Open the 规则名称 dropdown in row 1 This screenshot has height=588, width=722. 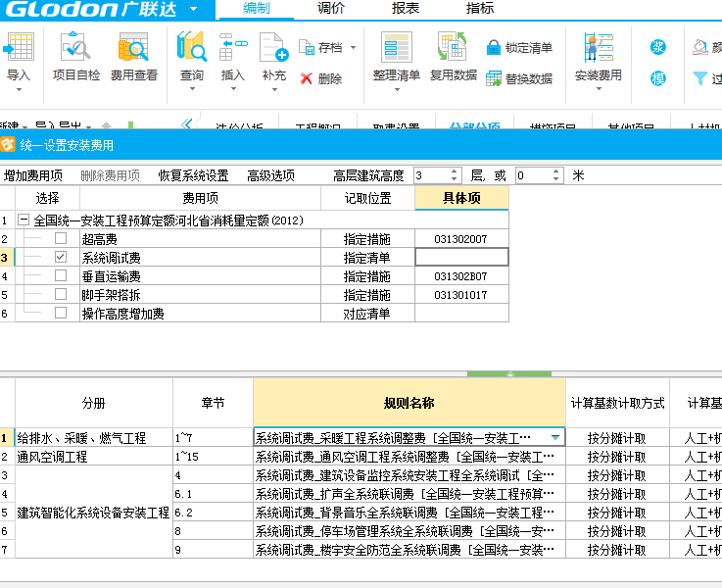click(x=555, y=437)
